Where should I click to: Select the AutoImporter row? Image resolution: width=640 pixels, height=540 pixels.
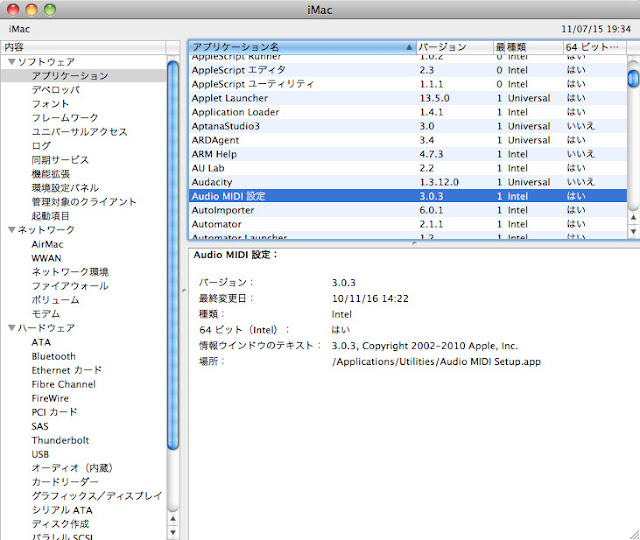(x=407, y=210)
